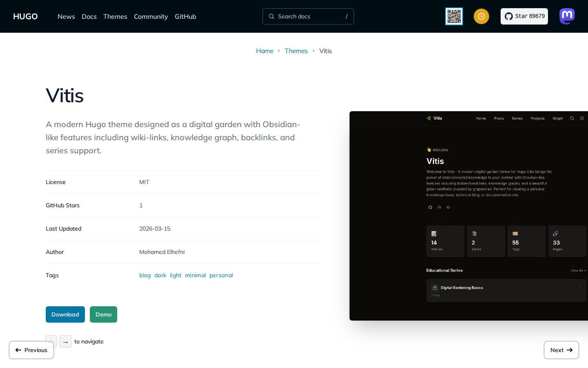Click the HUGO logo
The image size is (588, 368).
pyautogui.click(x=25, y=16)
